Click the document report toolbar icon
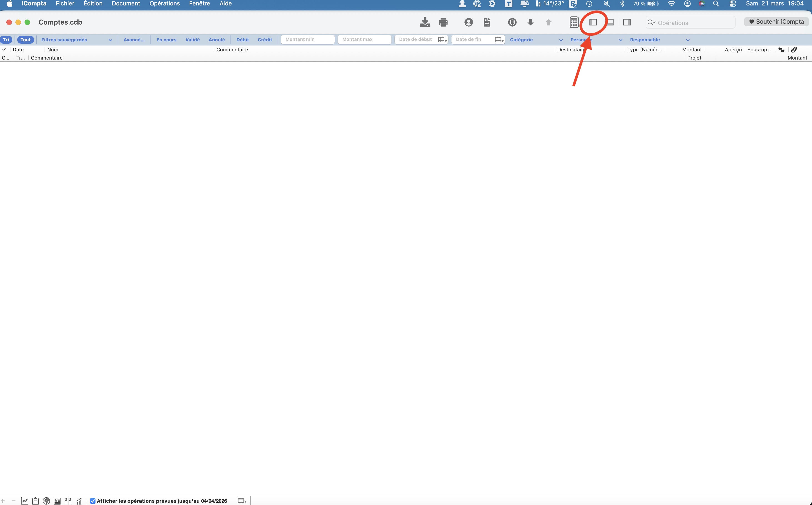This screenshot has height=505, width=812. pyautogui.click(x=487, y=22)
